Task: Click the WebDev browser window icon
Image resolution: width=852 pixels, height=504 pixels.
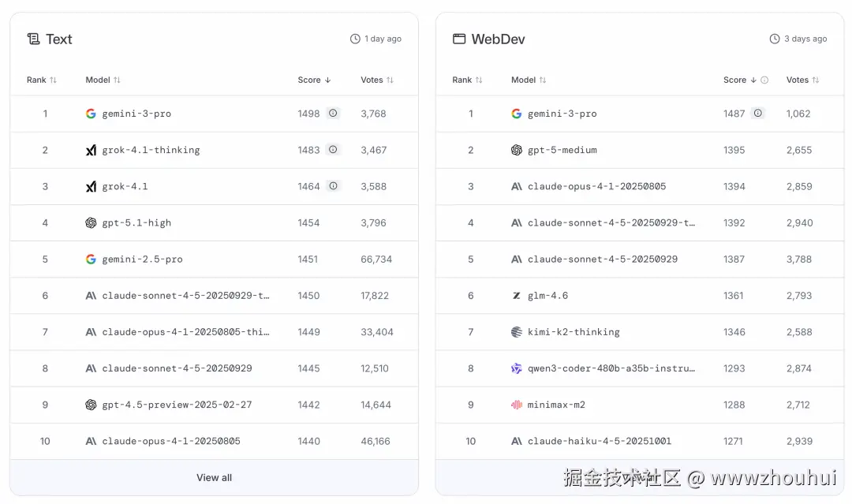Action: pyautogui.click(x=459, y=39)
